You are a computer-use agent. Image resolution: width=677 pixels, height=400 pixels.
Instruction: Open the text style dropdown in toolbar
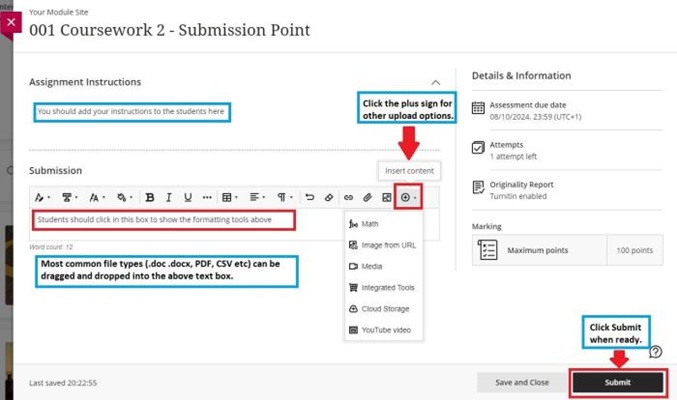[42, 197]
